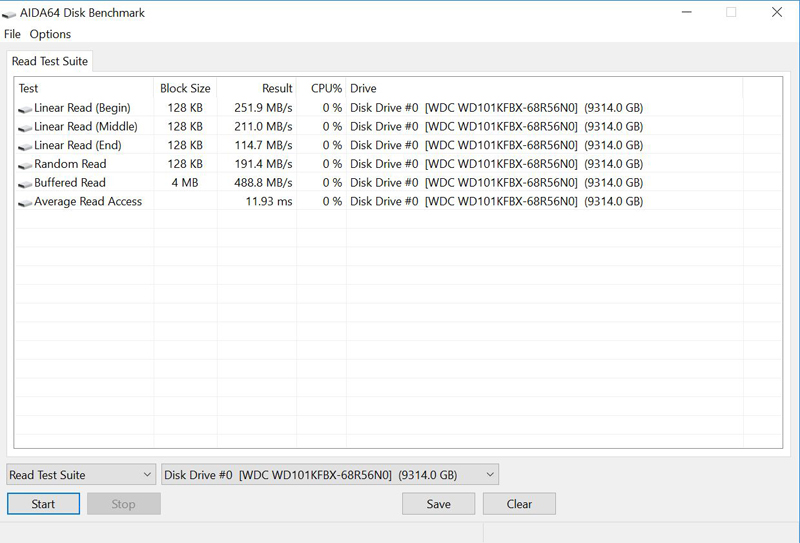Click 128 KB block size in Random Read row
The image size is (800, 543).
185,164
